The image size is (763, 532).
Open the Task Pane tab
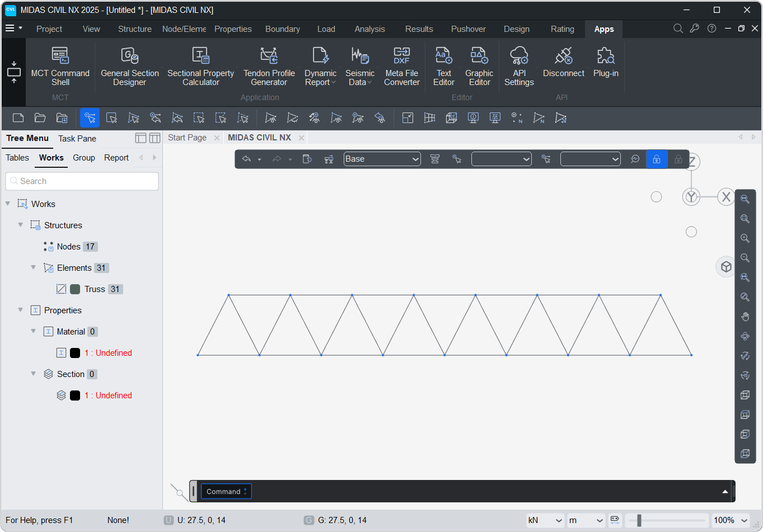click(x=77, y=139)
